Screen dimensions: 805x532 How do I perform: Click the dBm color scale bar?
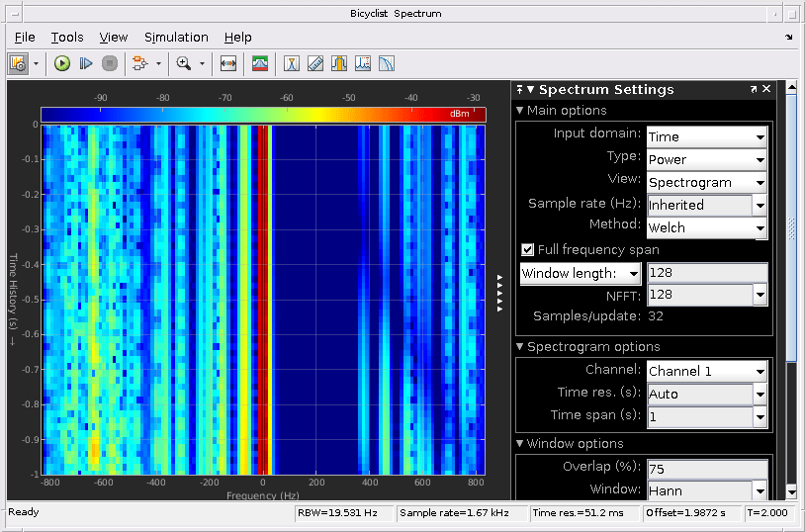pyautogui.click(x=263, y=114)
